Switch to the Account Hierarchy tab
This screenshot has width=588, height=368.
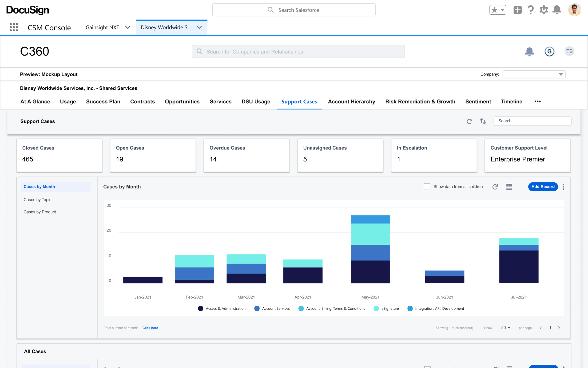(x=351, y=101)
